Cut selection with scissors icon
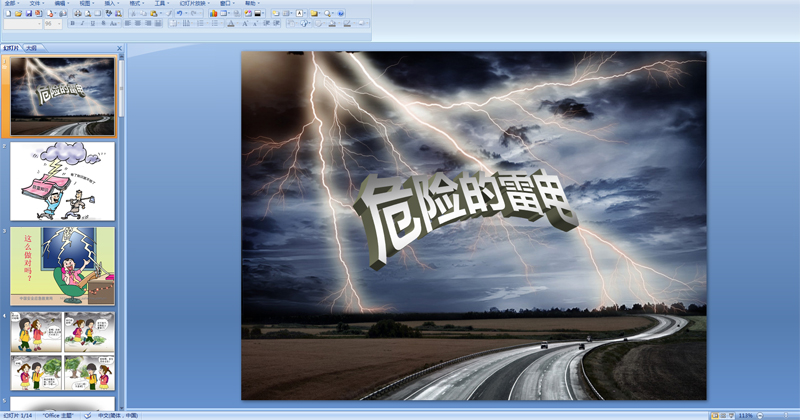 [x=133, y=14]
